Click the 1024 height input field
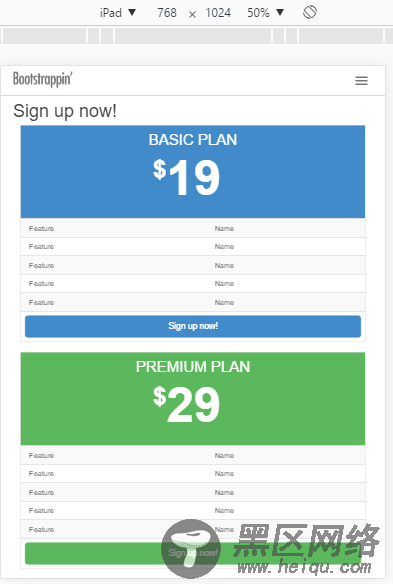The width and height of the screenshot is (393, 584). [x=218, y=13]
